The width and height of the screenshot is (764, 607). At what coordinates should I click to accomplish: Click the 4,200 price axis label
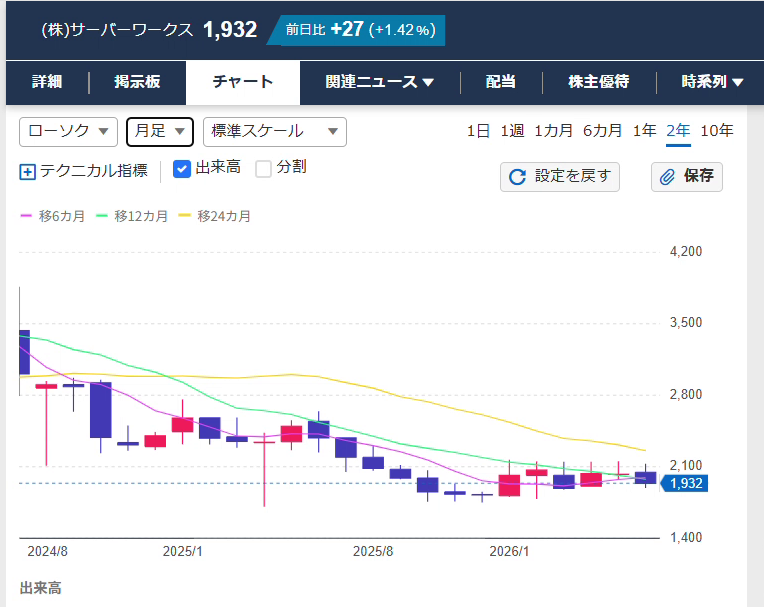(x=686, y=251)
